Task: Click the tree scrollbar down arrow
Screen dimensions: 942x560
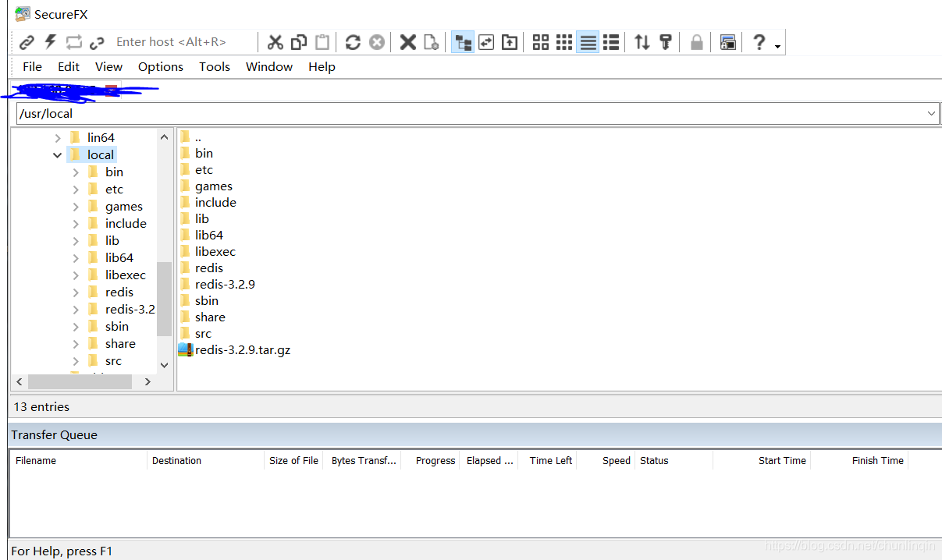Action: tap(164, 365)
